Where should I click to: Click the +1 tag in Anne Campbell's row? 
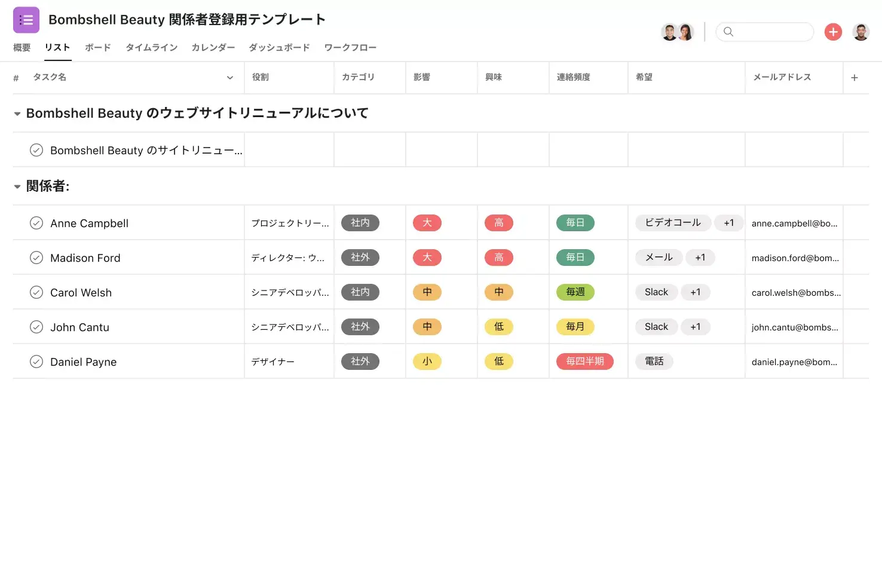click(x=729, y=223)
